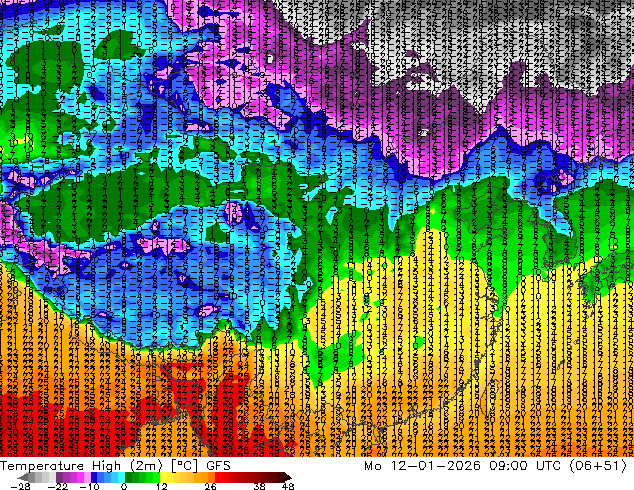Viewport: 634px width, 490px height.
Task: Click the -28 legend label
Action: (x=21, y=486)
